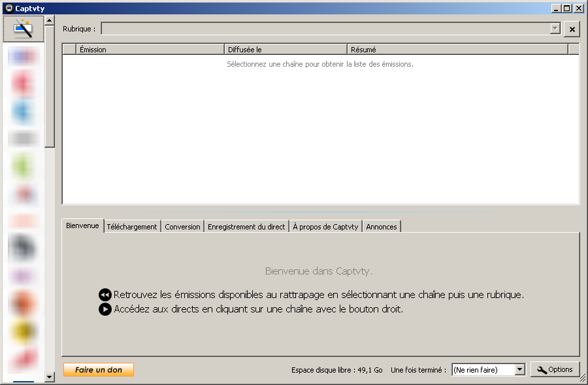Click the "Sélectionnez une chaîne" hint text
Image resolution: width=588 pixels, height=385 pixels.
[x=320, y=64]
